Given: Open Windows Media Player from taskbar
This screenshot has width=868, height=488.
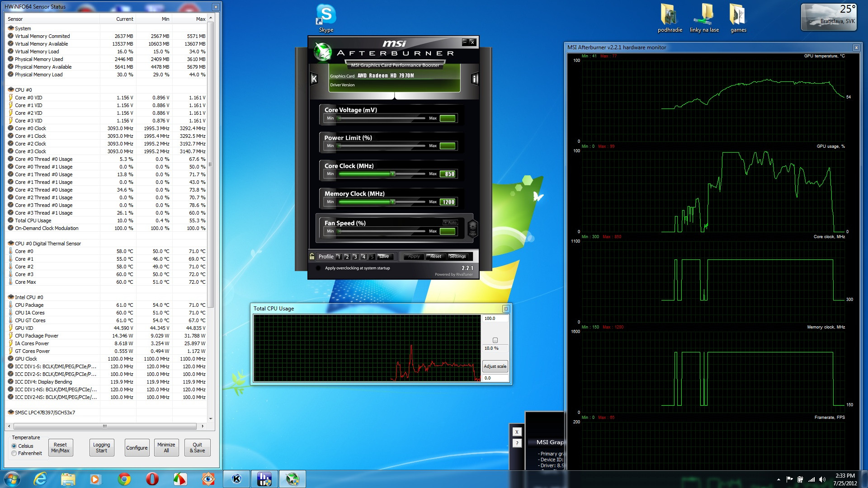Looking at the screenshot, I should [x=96, y=479].
